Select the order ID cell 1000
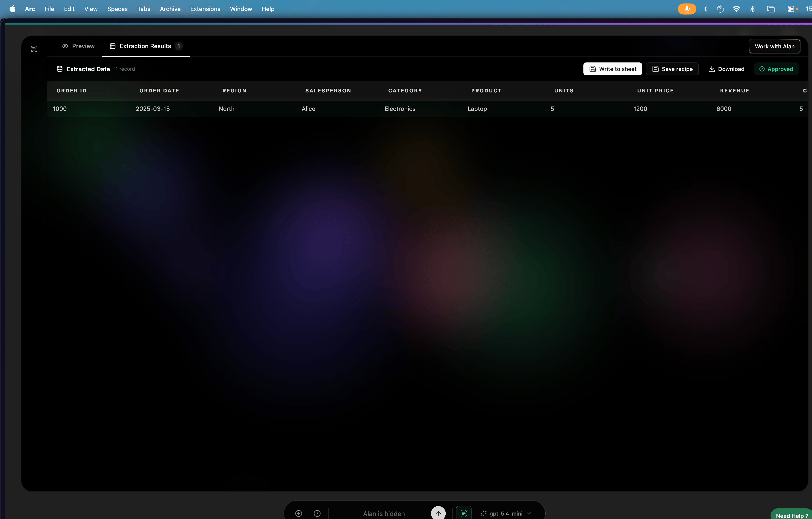Image resolution: width=812 pixels, height=519 pixels. click(x=60, y=109)
